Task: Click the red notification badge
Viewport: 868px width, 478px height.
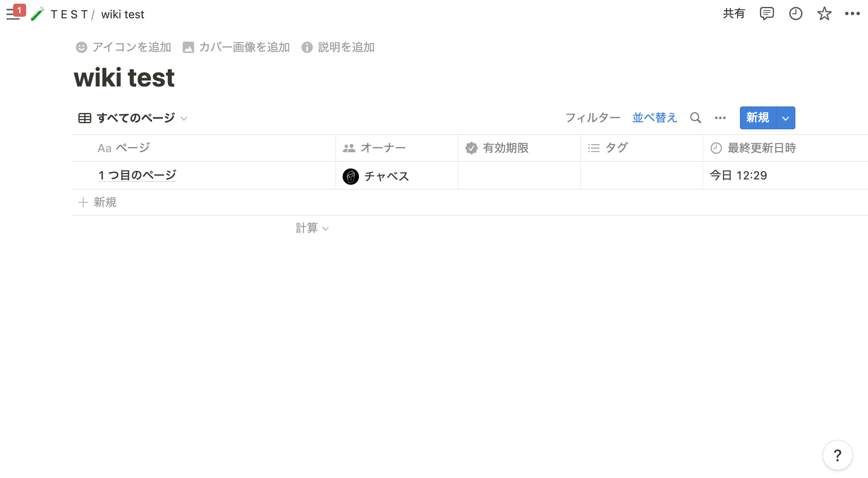Action: (x=19, y=10)
